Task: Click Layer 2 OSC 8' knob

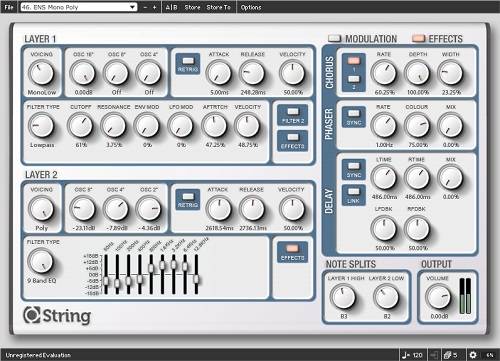Action: (83, 209)
